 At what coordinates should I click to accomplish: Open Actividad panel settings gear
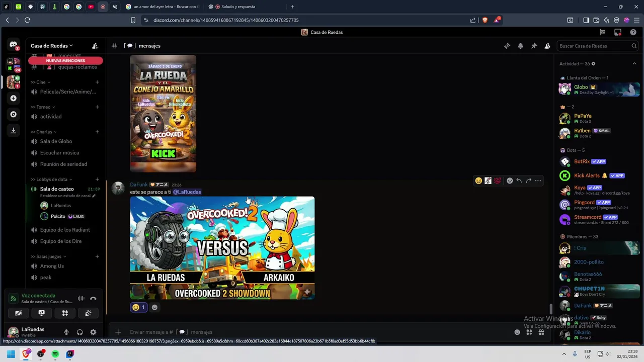(593, 64)
